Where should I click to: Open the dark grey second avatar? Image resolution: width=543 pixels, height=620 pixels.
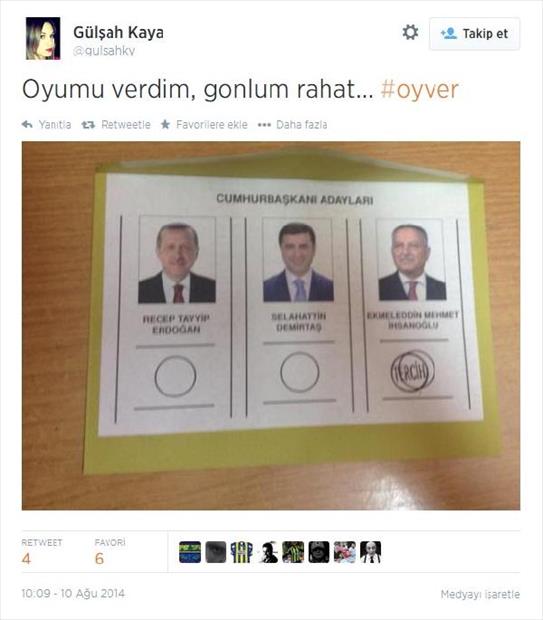(216, 552)
